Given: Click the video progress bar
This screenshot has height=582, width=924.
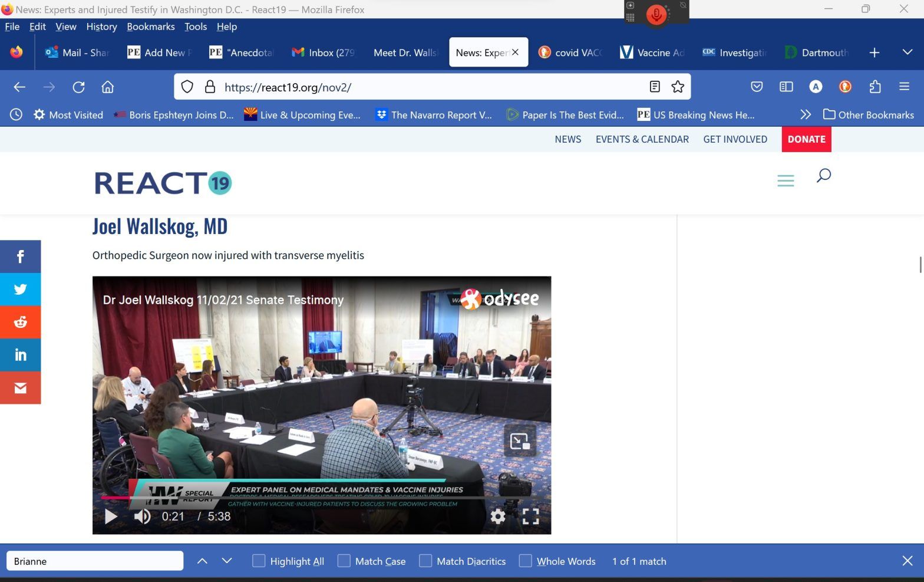Looking at the screenshot, I should click(x=322, y=497).
